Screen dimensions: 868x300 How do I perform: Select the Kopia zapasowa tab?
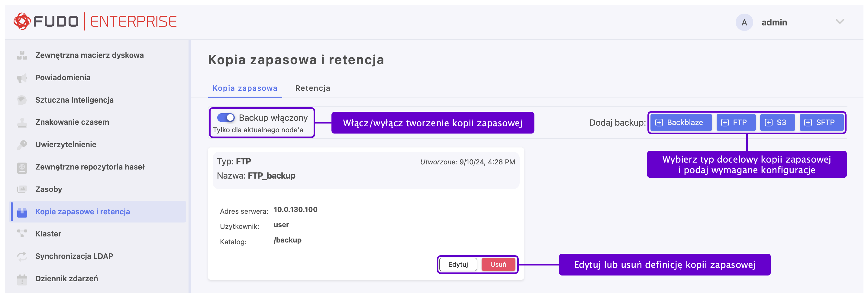pyautogui.click(x=245, y=88)
